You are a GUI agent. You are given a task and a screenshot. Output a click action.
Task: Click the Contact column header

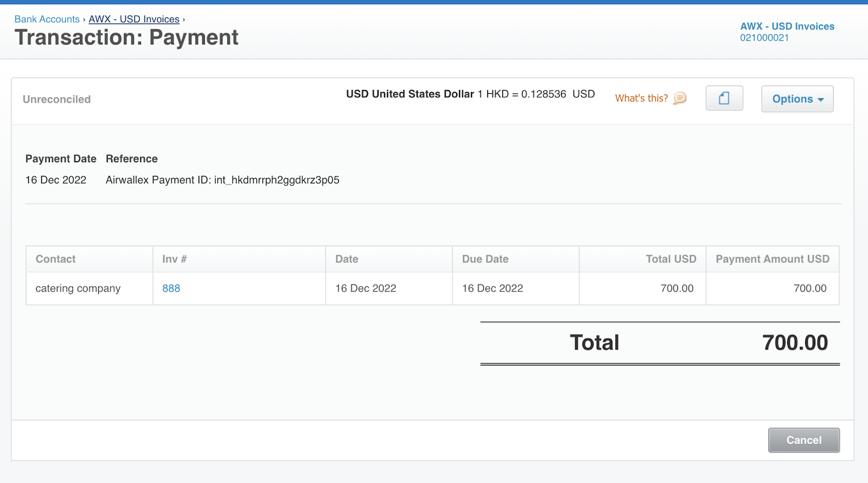55,259
